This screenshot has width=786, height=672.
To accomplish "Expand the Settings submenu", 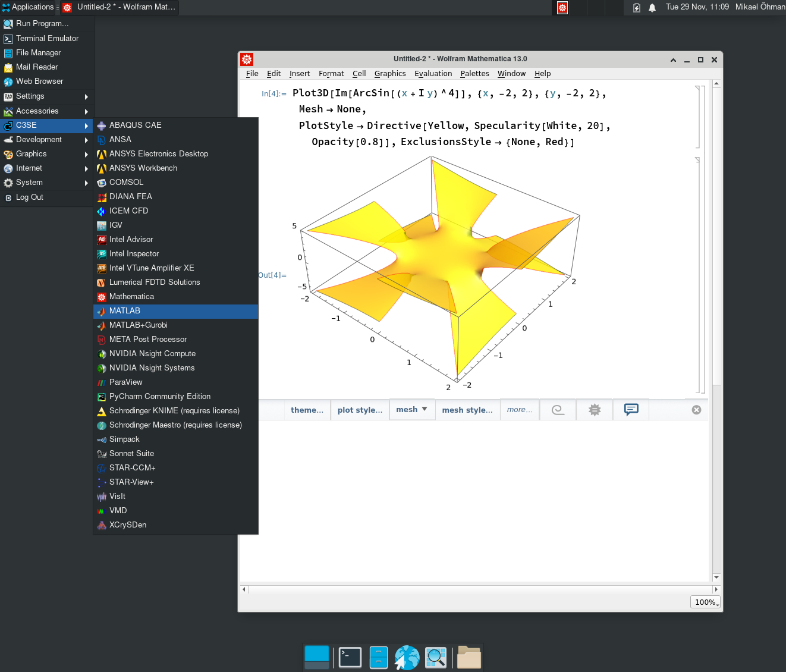I will 47,96.
